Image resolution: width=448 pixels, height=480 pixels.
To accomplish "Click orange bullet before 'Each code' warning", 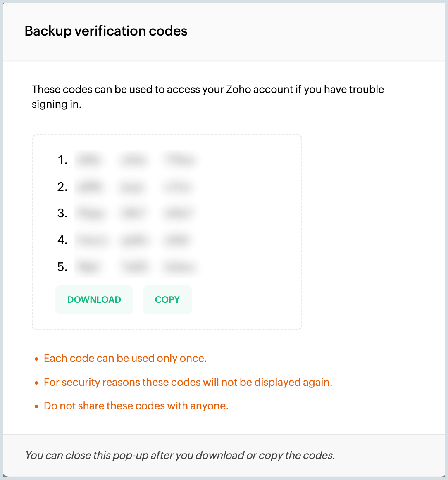I will 36,359.
